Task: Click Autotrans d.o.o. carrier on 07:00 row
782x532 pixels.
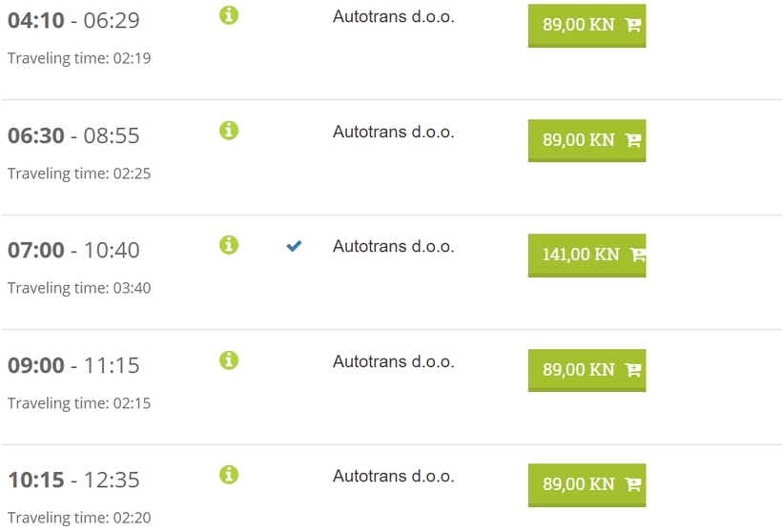Action: click(x=394, y=246)
